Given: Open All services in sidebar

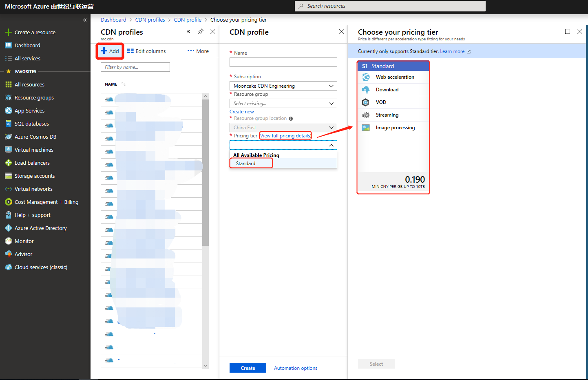Looking at the screenshot, I should pyautogui.click(x=27, y=58).
